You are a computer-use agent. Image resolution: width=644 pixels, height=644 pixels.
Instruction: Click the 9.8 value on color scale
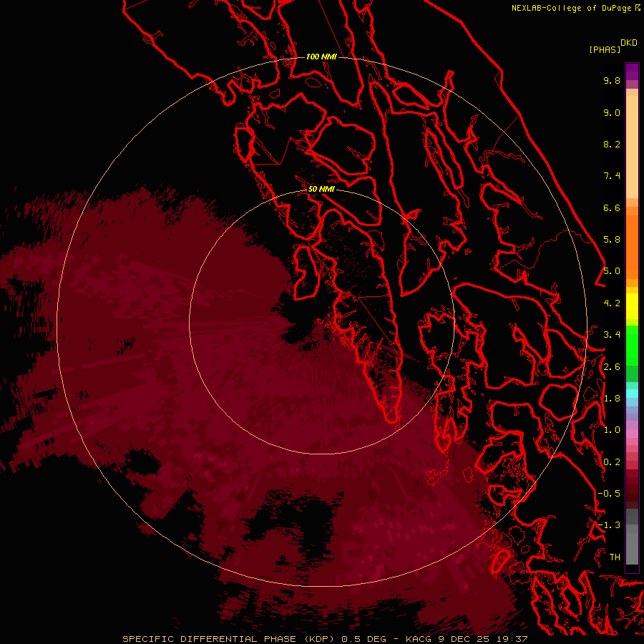pos(612,80)
